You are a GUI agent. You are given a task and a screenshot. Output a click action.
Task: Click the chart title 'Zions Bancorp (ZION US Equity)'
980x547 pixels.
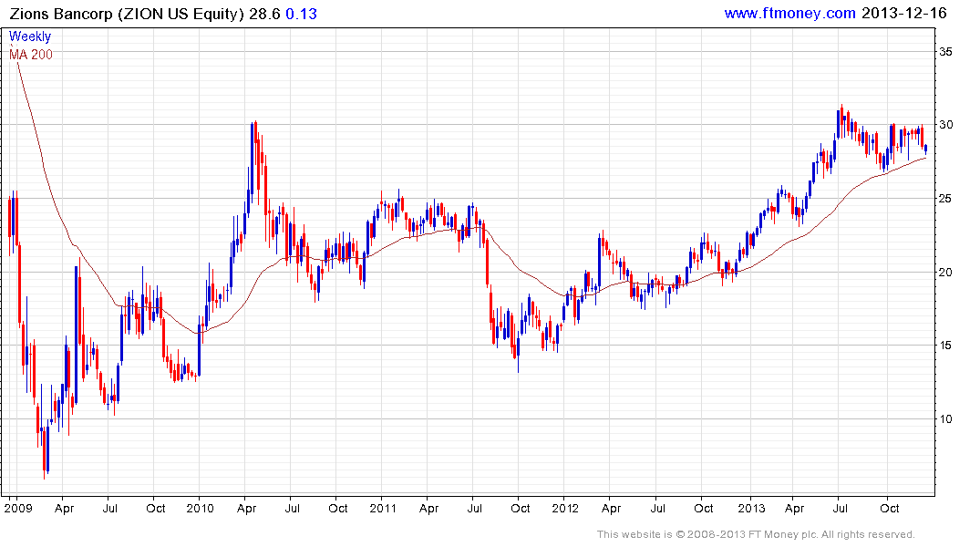pyautogui.click(x=127, y=14)
